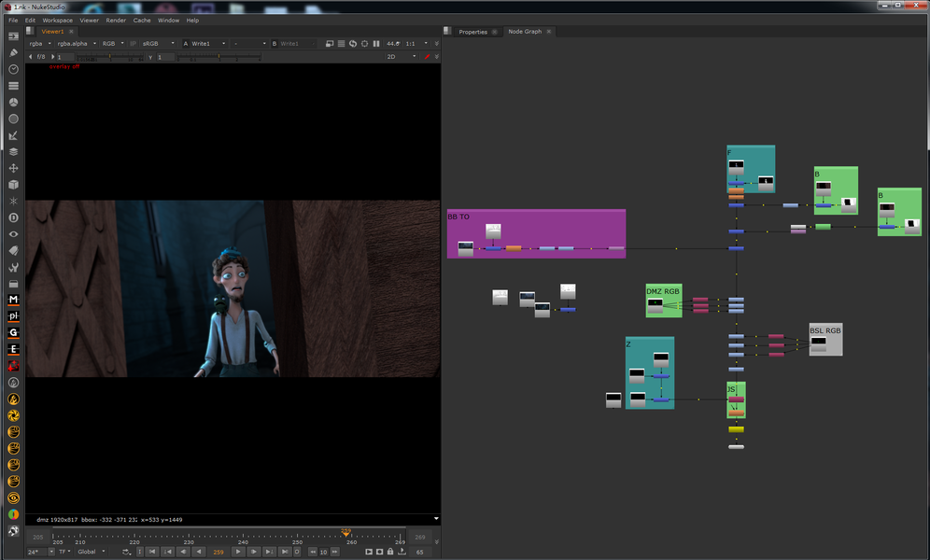Open the 24 fps dropdown
The height and width of the screenshot is (560, 930).
(40, 552)
